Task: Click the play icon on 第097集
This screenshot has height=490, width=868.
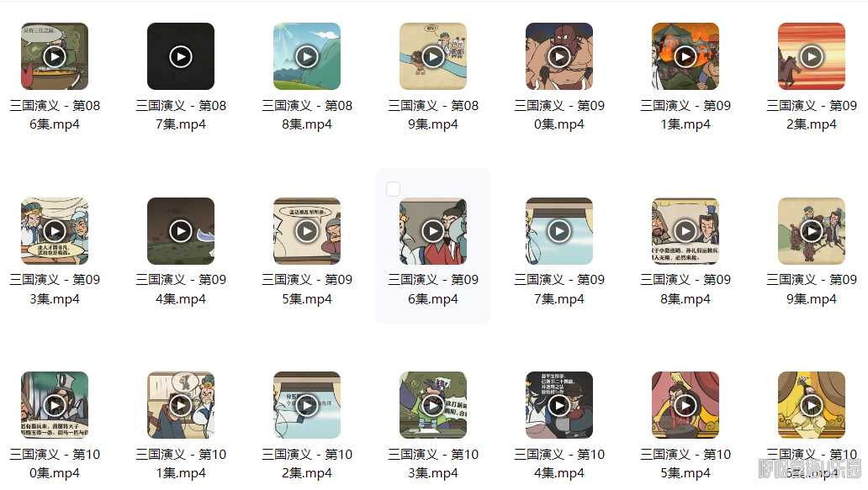Action: click(559, 231)
